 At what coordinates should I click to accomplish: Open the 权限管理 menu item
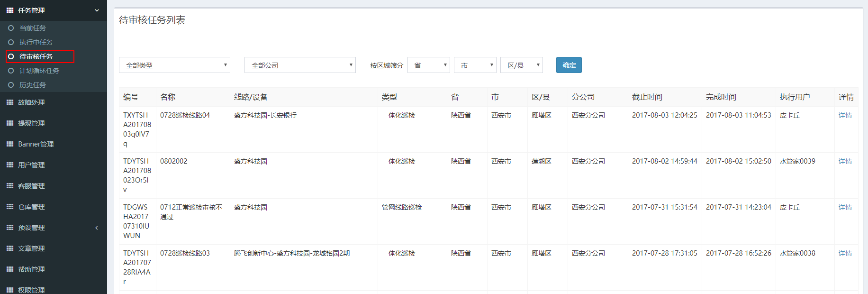tap(31, 290)
